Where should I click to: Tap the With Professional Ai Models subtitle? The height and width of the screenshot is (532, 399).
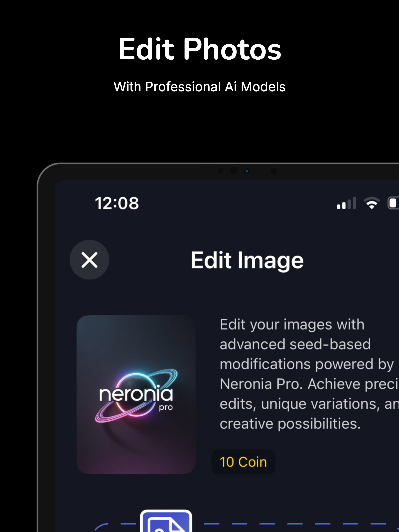(x=199, y=87)
